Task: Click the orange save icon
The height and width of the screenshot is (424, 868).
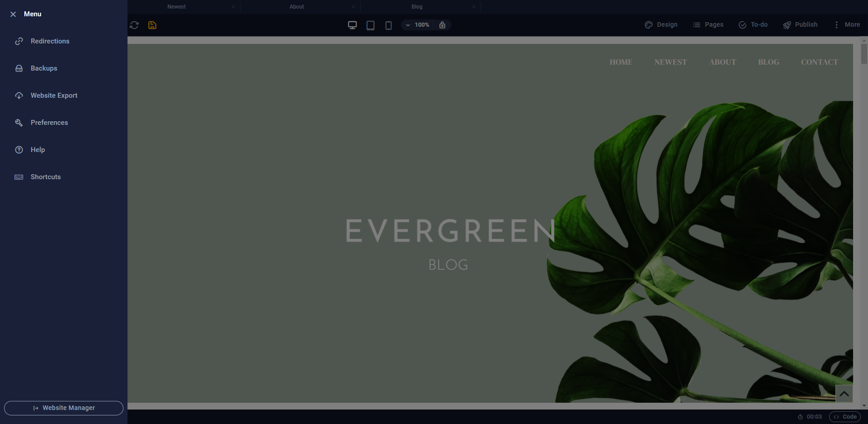Action: [152, 25]
